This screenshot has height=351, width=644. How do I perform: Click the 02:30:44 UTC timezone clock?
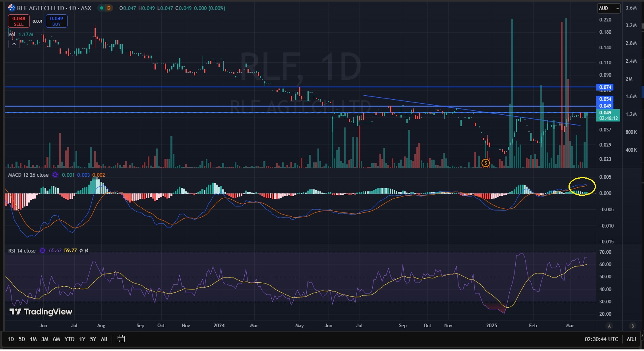click(601, 339)
